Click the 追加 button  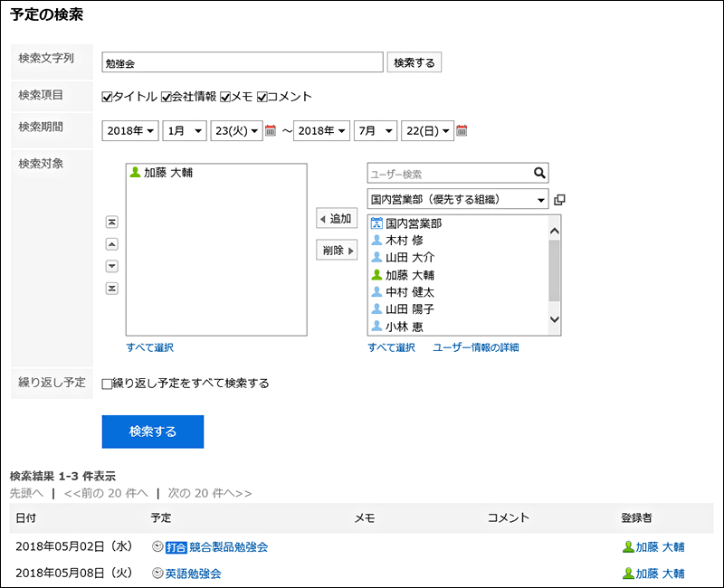[337, 218]
